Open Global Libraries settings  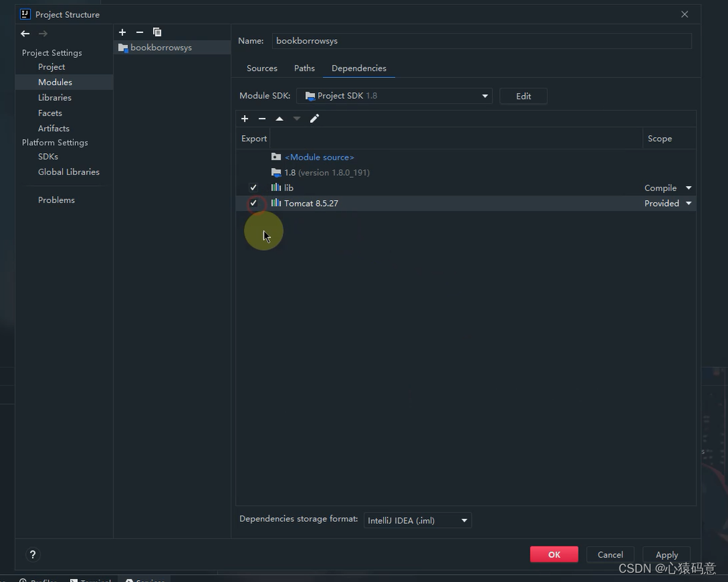(x=69, y=172)
